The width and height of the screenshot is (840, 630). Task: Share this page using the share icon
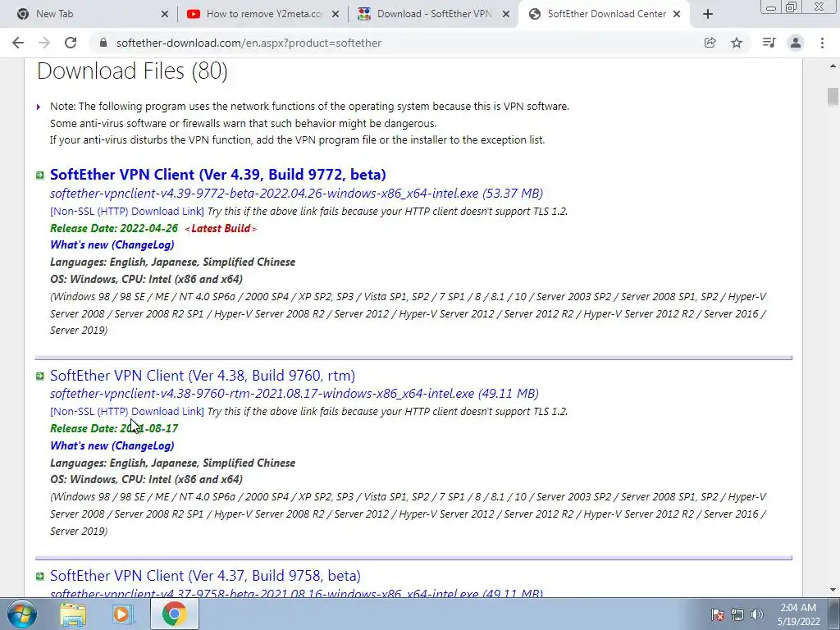coord(710,43)
